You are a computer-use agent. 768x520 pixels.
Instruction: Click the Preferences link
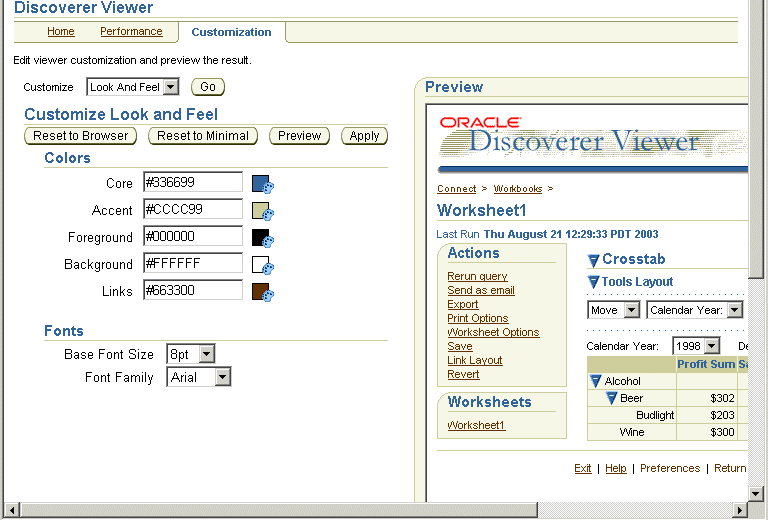pyautogui.click(x=670, y=468)
